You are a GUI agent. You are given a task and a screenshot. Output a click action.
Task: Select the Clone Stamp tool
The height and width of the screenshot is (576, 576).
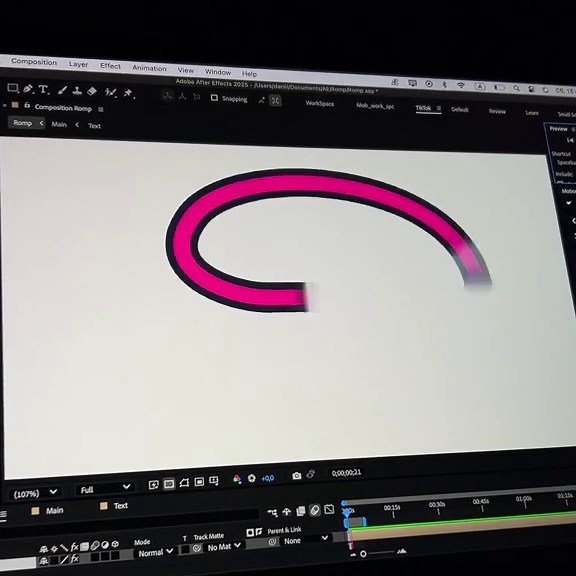pyautogui.click(x=77, y=90)
